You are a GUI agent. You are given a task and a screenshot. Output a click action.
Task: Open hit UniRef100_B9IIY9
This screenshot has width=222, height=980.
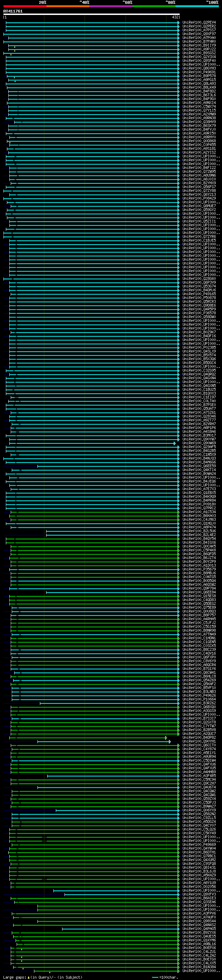[x=199, y=45]
